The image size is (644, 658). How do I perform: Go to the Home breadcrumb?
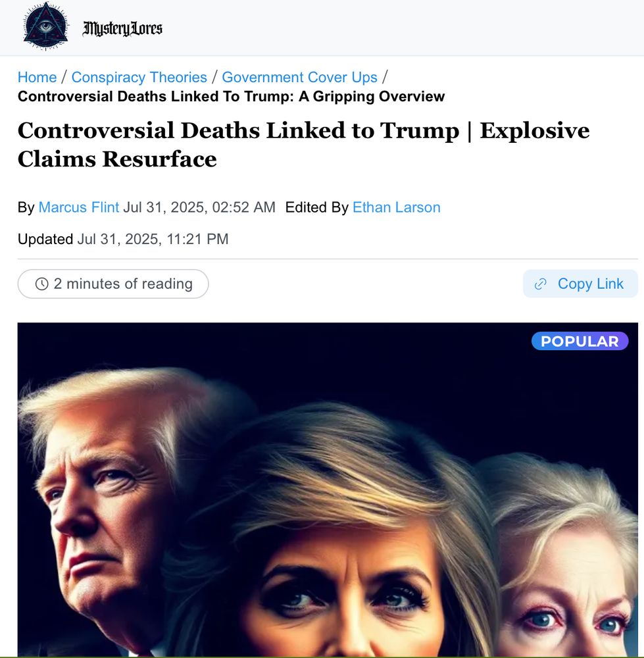point(37,77)
